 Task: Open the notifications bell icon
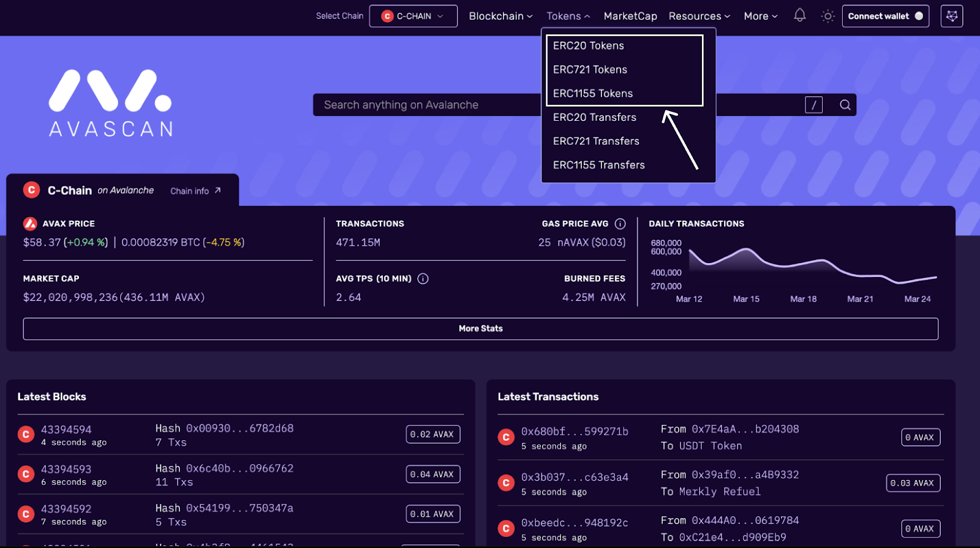(x=799, y=15)
